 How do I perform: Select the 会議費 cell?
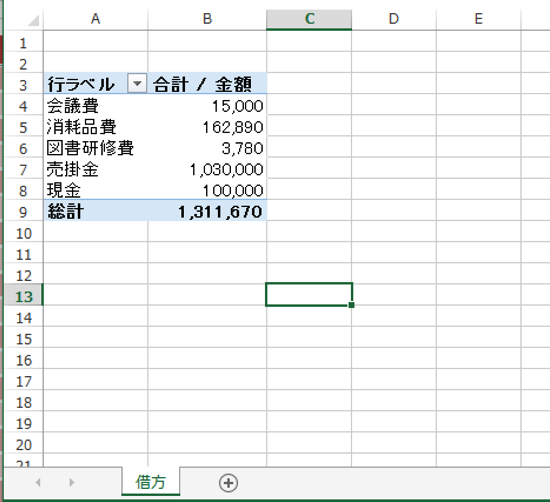[95, 105]
